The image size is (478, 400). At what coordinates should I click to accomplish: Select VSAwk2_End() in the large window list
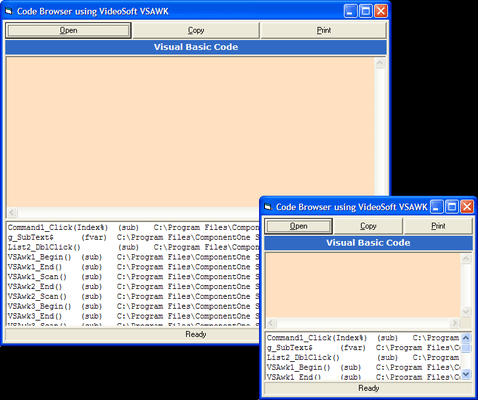click(x=133, y=287)
